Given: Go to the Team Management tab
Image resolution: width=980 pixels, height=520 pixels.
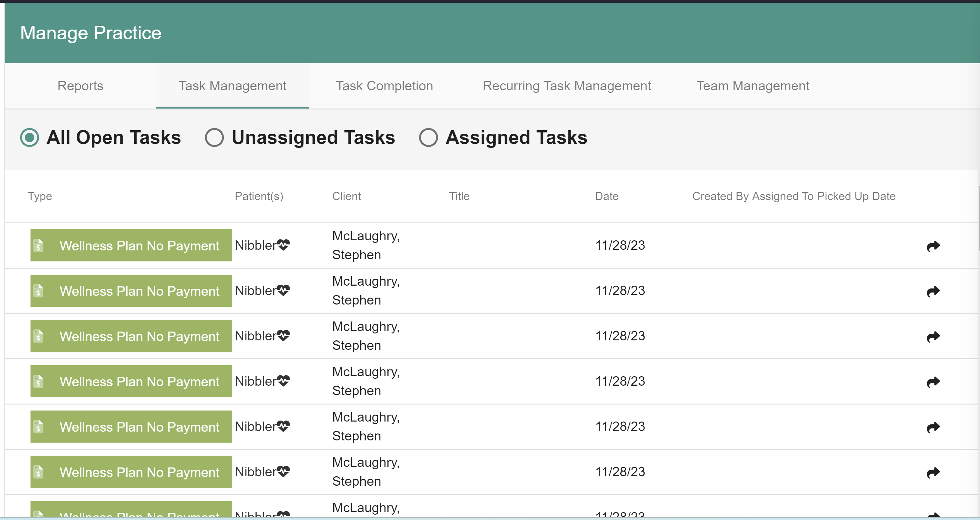Looking at the screenshot, I should 752,86.
